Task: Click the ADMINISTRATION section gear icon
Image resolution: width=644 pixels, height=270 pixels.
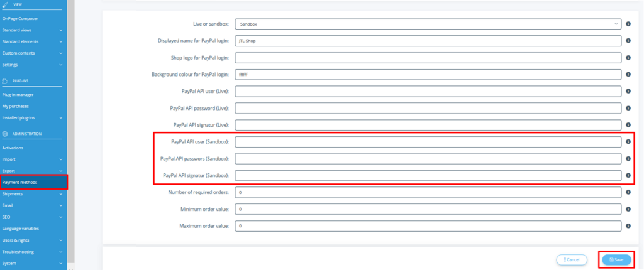Action: pos(5,134)
